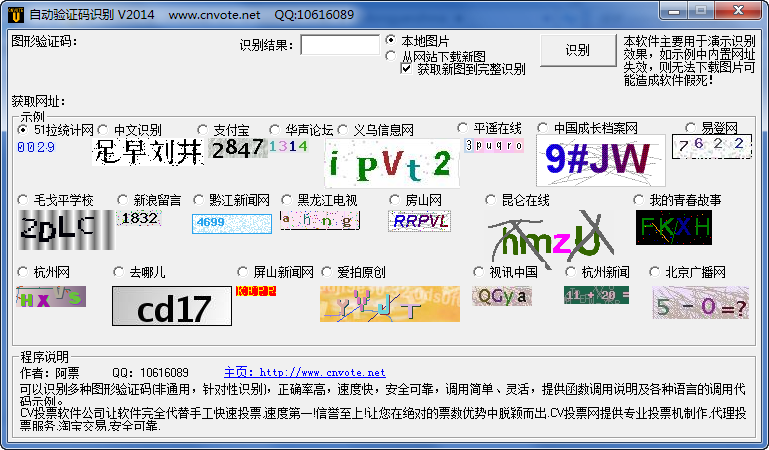The image size is (769, 450).
Task: Select the 中文识别 sample option
Action: [104, 129]
